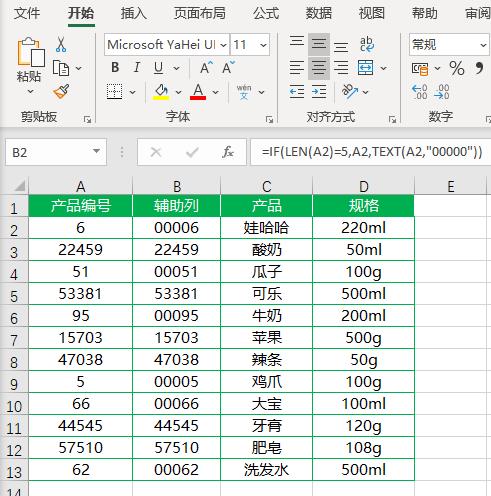Increase decimal places icon
Viewport: 491px width, 496px height.
point(420,92)
